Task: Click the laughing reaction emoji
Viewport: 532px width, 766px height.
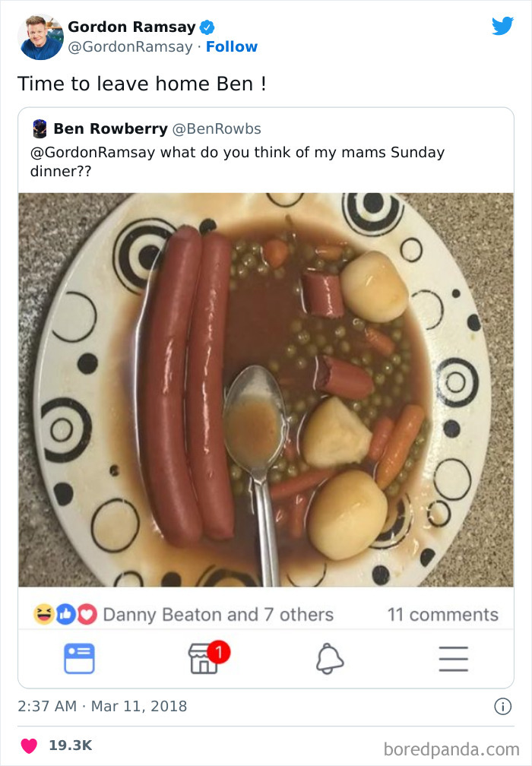Action: point(43,614)
